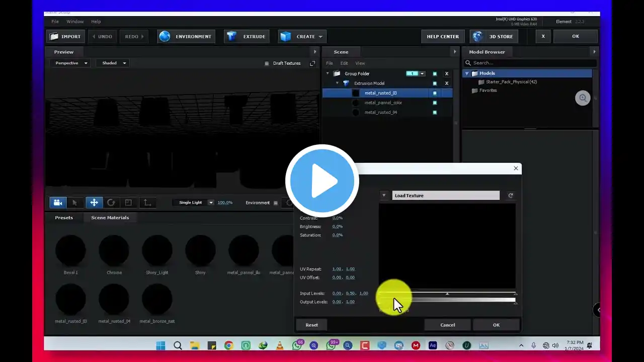
Task: Open the Perspective view dropdown
Action: coord(70,63)
